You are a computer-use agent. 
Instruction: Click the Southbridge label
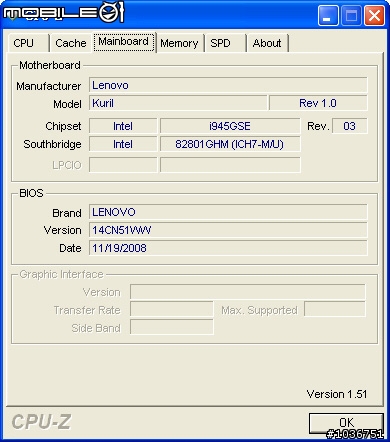click(52, 144)
